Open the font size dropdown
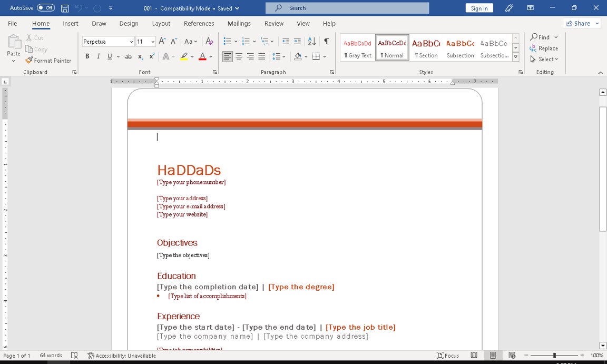The image size is (607, 364). [153, 42]
